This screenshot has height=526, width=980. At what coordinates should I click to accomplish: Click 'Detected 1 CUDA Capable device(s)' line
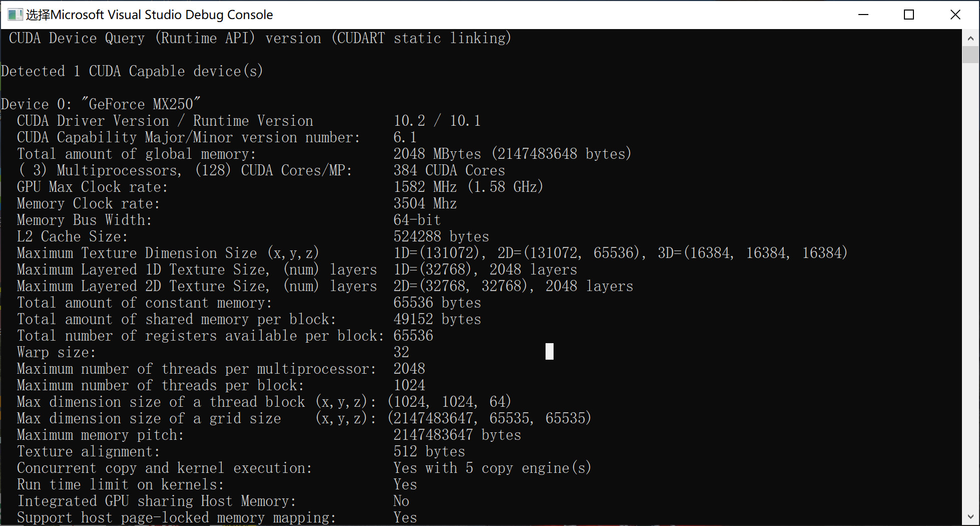point(132,71)
